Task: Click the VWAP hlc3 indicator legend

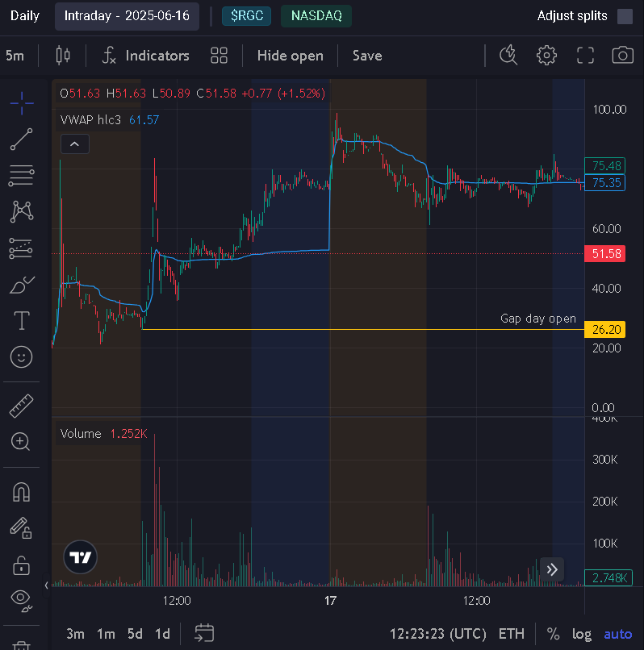Action: (x=110, y=120)
